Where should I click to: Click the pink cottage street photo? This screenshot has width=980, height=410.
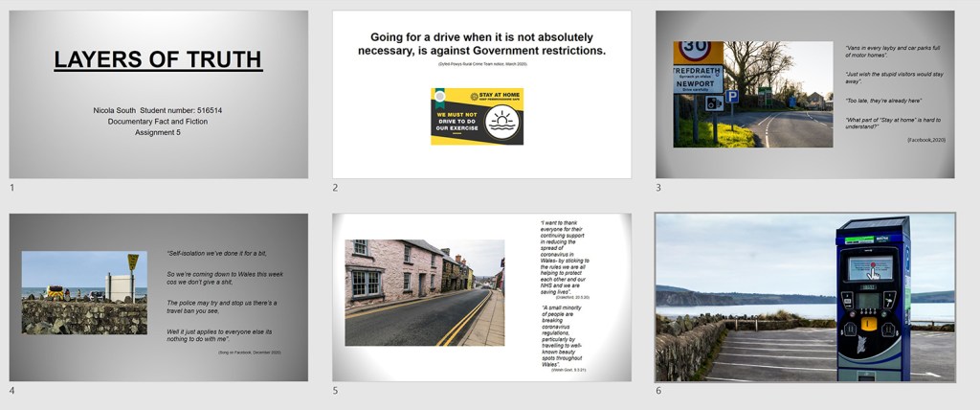(424, 292)
